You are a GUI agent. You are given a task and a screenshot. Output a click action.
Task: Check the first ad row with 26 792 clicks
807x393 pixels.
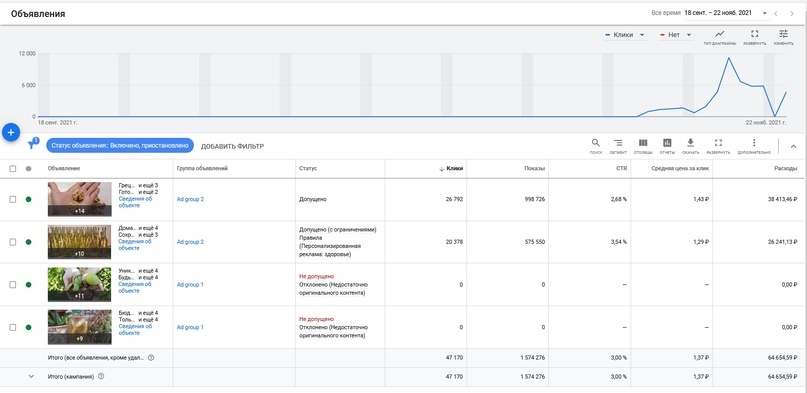(x=13, y=199)
